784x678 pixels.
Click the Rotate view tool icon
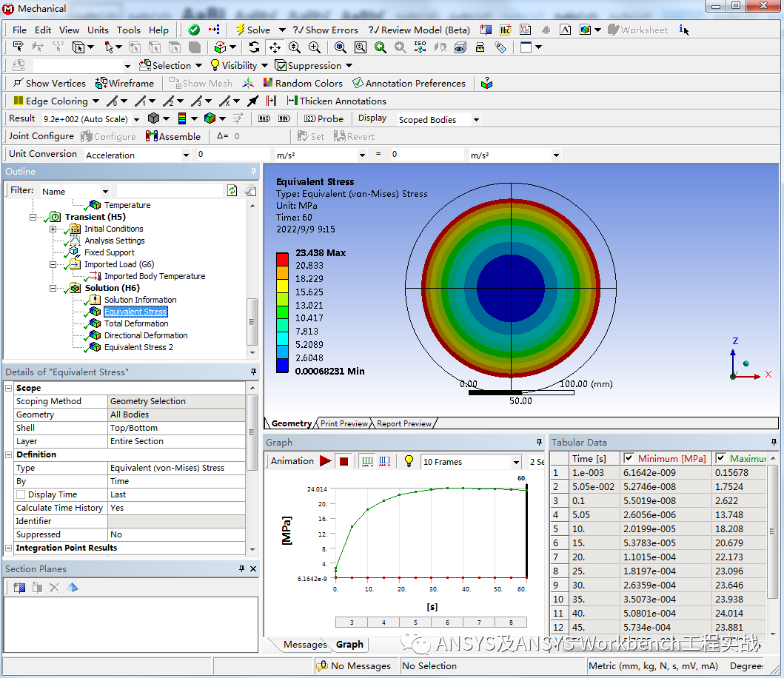click(x=254, y=47)
